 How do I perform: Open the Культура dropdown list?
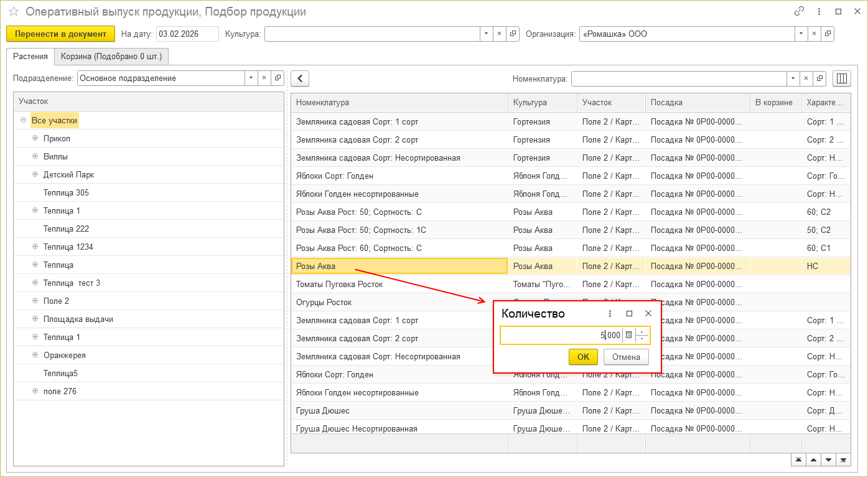tap(485, 34)
